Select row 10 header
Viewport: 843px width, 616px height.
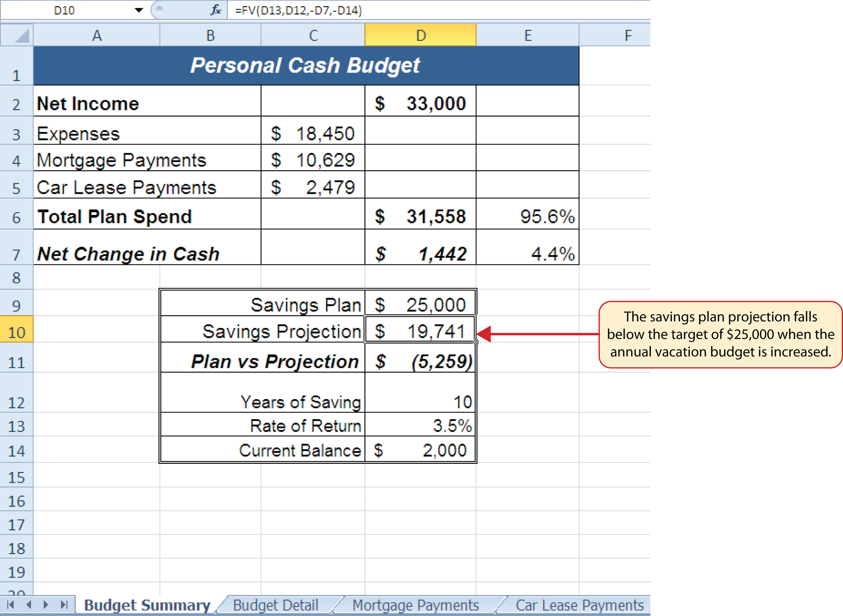pyautogui.click(x=16, y=329)
